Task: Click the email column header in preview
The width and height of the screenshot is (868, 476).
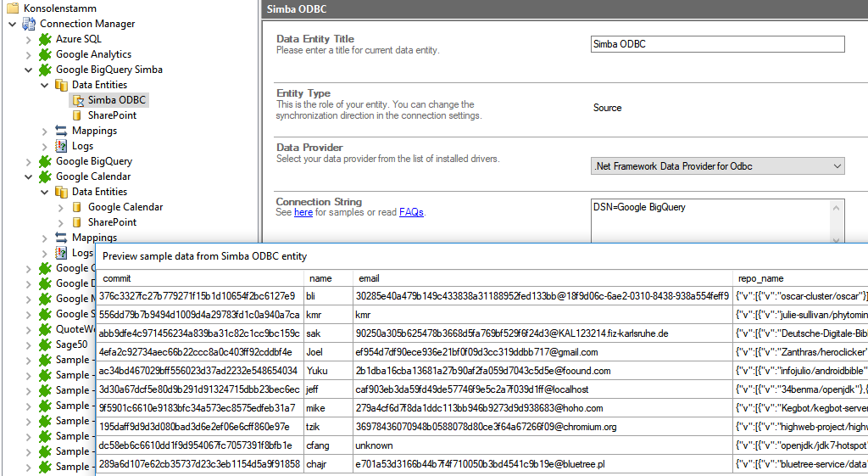Action: point(369,278)
